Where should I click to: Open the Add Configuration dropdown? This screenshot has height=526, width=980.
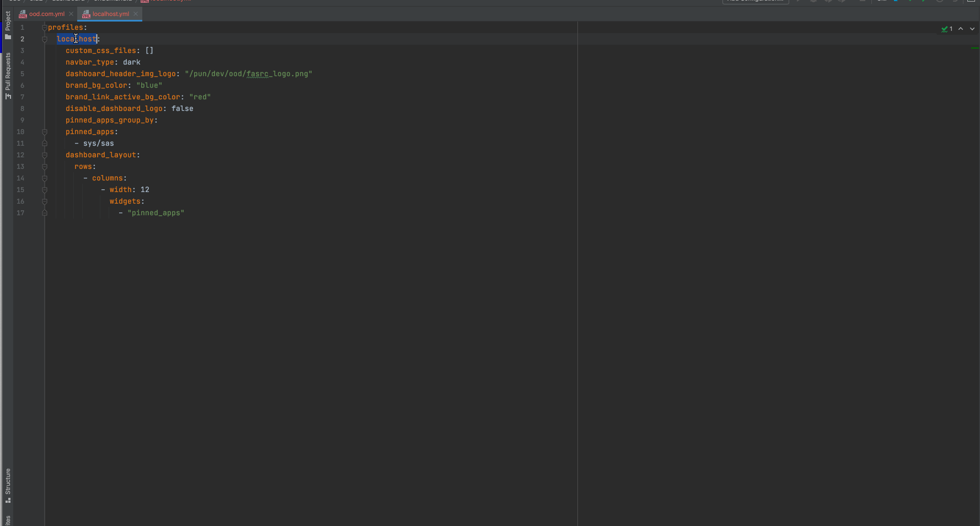(x=755, y=1)
